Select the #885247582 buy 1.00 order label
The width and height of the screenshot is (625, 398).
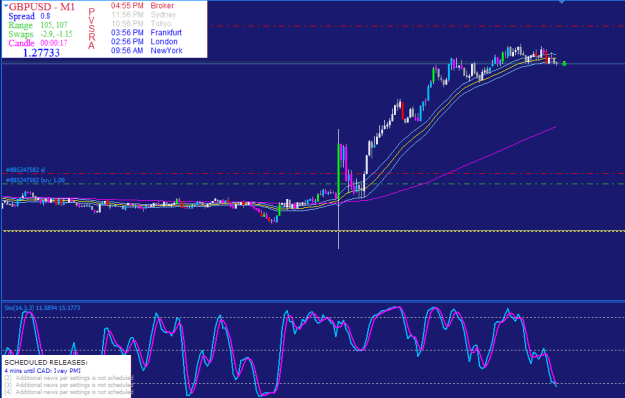pos(35,180)
